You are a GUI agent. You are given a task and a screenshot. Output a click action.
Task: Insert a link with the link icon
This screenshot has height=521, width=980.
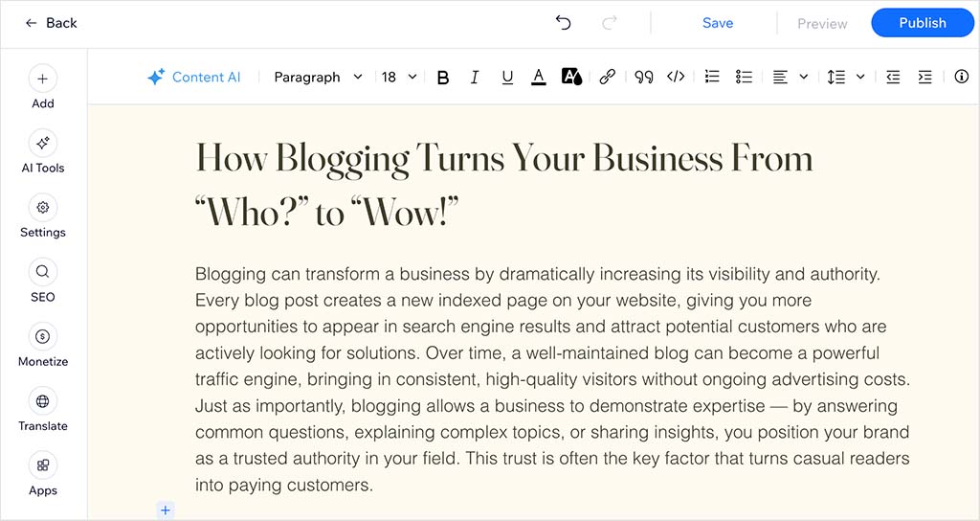click(x=607, y=77)
